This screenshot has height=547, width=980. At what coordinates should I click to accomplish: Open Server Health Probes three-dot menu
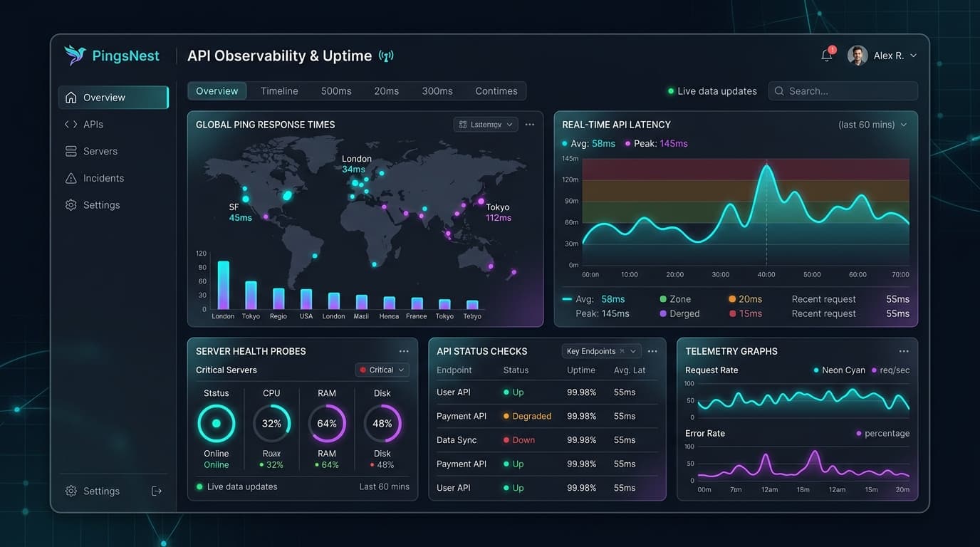(404, 351)
